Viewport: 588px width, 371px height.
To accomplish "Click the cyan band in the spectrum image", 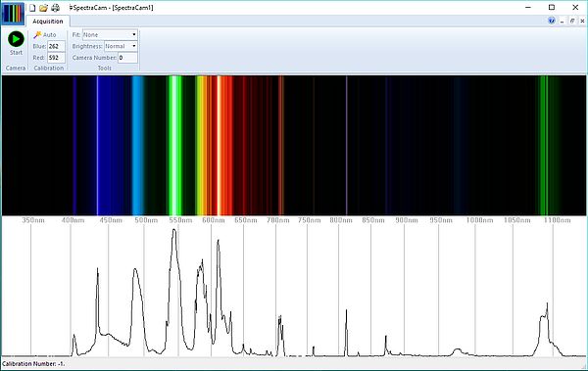I will pos(137,146).
